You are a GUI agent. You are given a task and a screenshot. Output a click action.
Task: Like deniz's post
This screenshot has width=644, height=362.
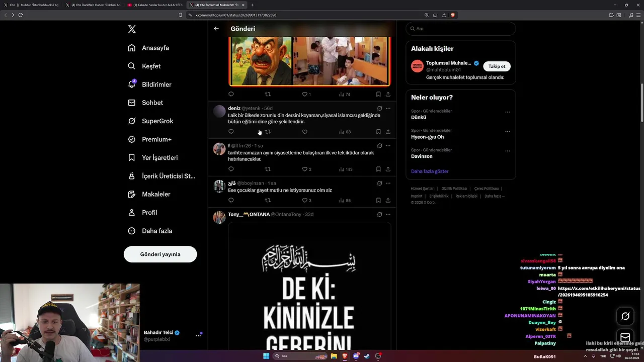point(304,132)
